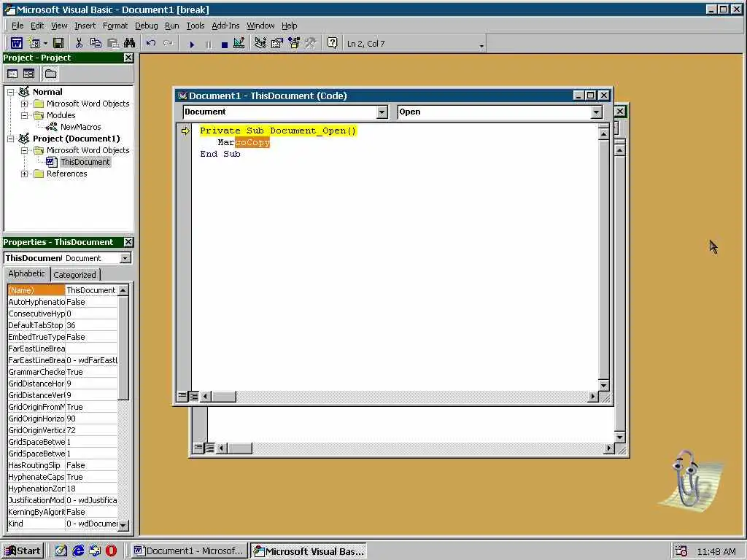The image size is (747, 560).
Task: Click the Undo arrow icon
Action: pos(151,43)
